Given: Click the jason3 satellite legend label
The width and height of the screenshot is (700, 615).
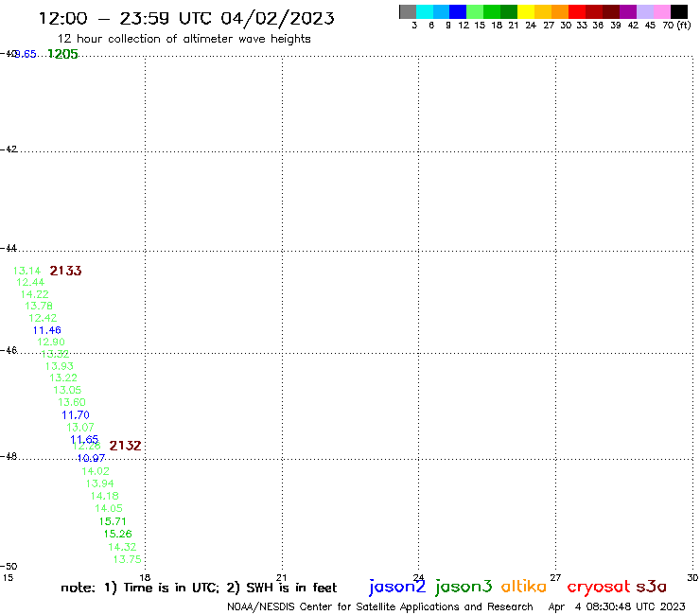Looking at the screenshot, I should 464,587.
